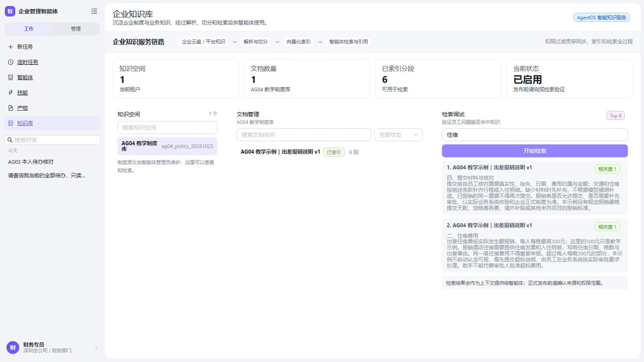Click 相关度 1 tag on first result
This screenshot has width=644, height=362.
(x=607, y=169)
